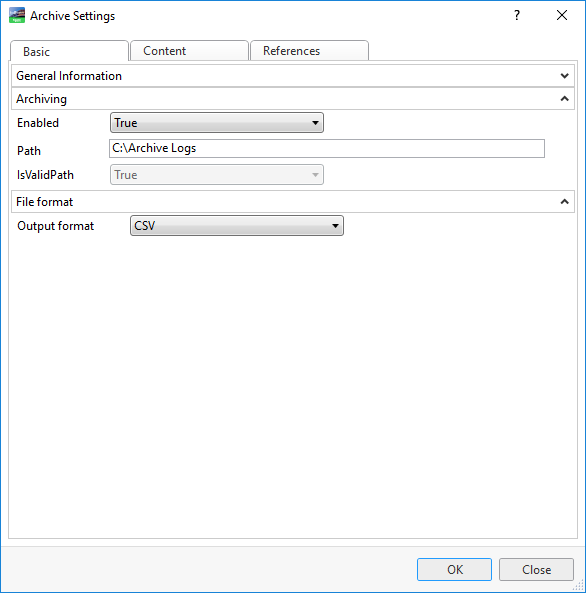
Task: Open the help question mark button
Action: [517, 16]
